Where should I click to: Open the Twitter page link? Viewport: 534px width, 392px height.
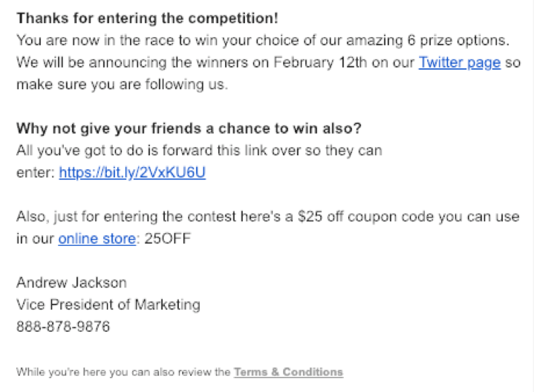[x=459, y=62]
